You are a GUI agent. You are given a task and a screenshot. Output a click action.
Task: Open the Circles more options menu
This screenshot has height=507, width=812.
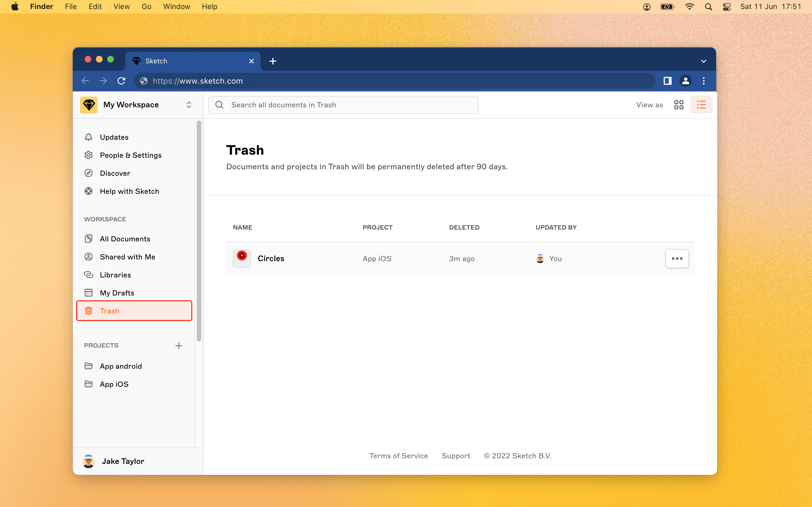click(677, 259)
